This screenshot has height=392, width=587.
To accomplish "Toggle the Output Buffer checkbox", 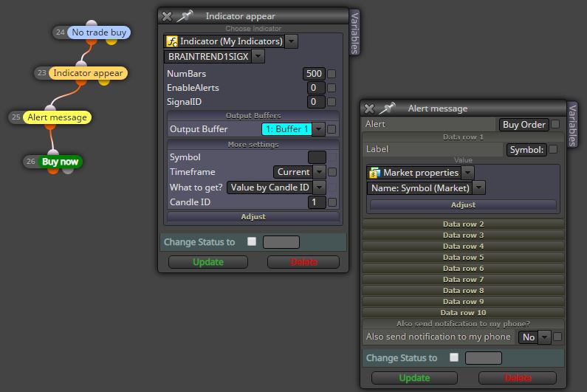I will point(332,129).
